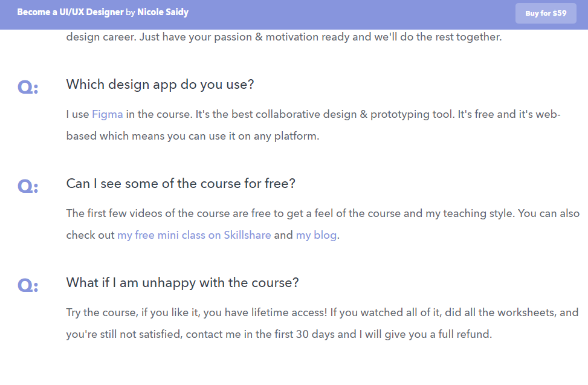Visit the "my blog" link
The height and width of the screenshot is (385, 588).
tap(316, 235)
